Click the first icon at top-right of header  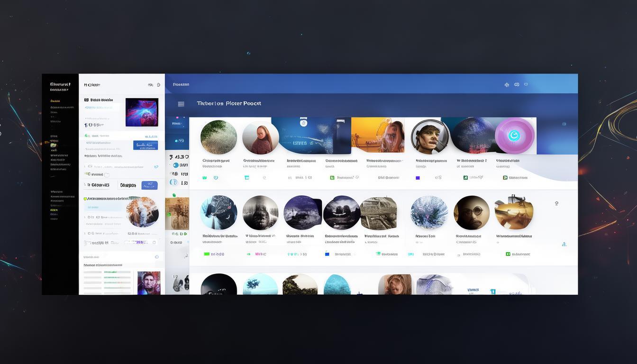[507, 85]
